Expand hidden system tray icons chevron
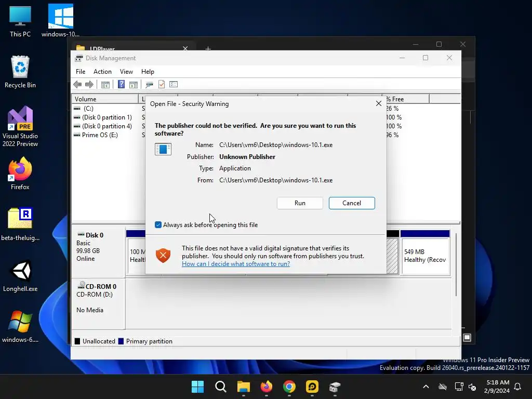This screenshot has width=532, height=399. coord(426,387)
